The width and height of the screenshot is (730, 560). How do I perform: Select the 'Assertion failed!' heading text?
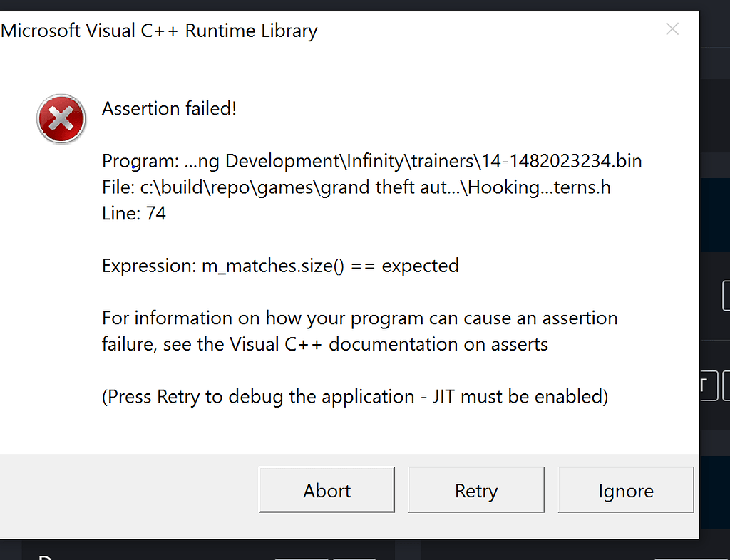click(169, 108)
